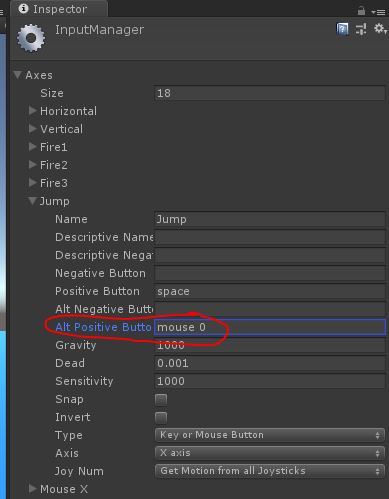
Task: Expand the Mouse X axis entry
Action: point(32,489)
